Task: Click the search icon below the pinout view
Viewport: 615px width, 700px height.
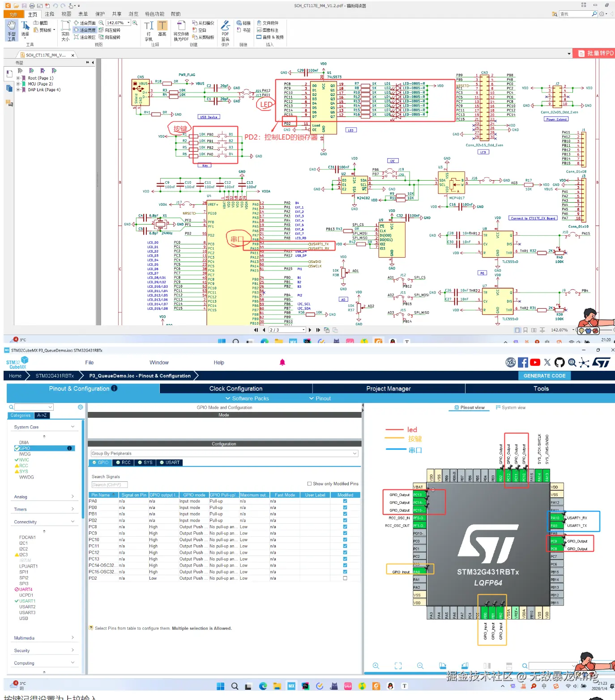Action: coord(525,666)
